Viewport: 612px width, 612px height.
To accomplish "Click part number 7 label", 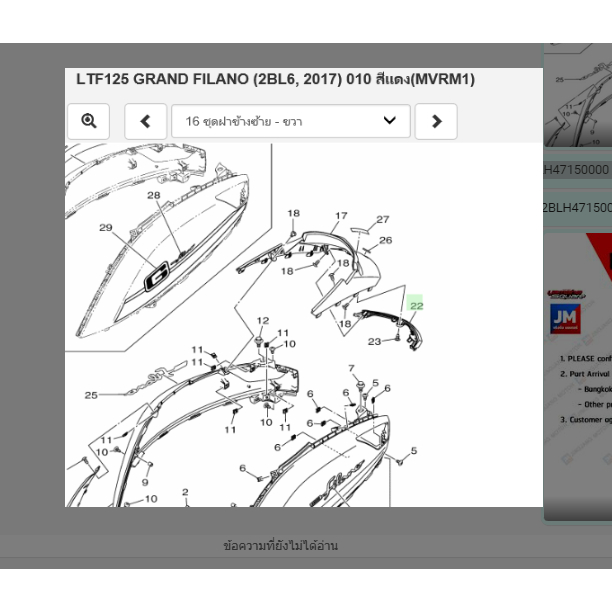I will (x=351, y=368).
